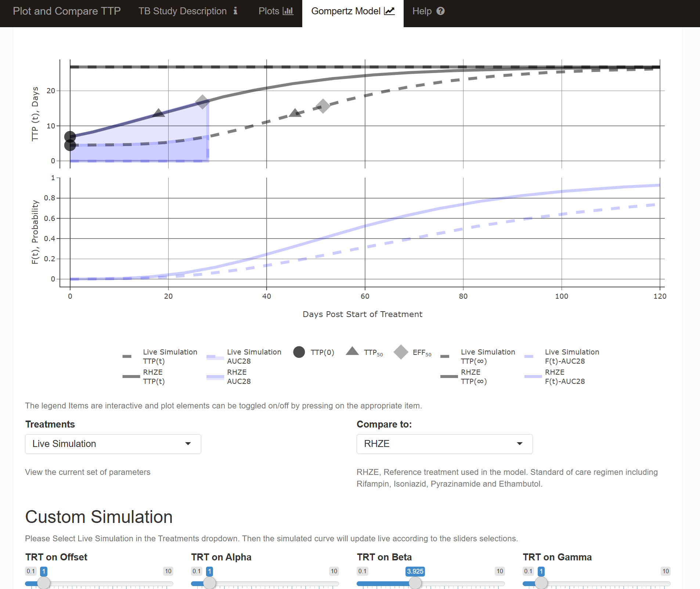
Task: Click the TRT on Beta slider handle
Action: click(x=415, y=583)
